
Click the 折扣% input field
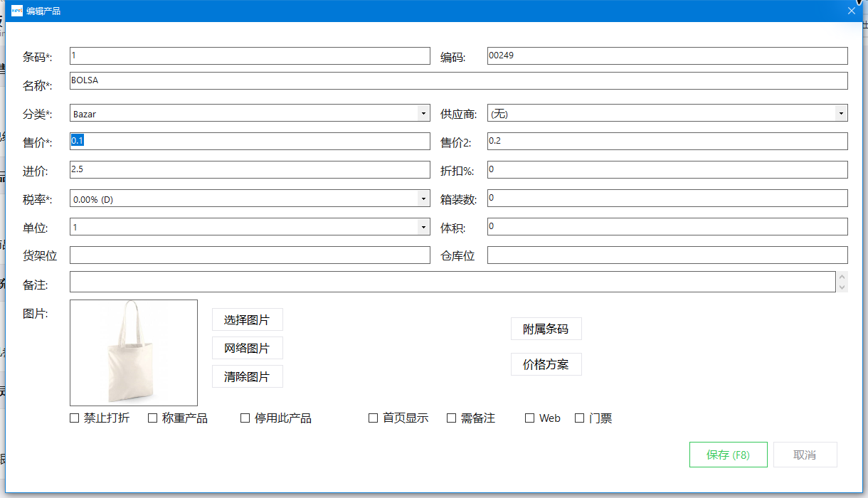pyautogui.click(x=667, y=170)
